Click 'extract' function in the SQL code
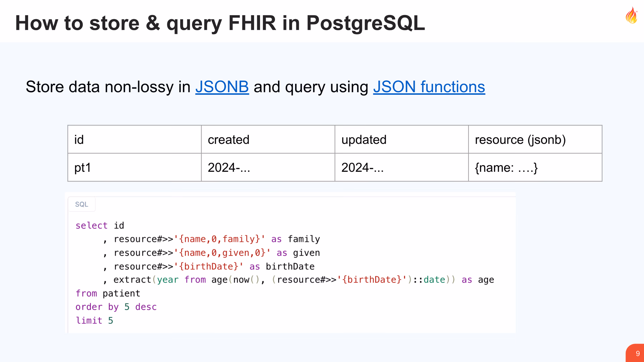This screenshot has width=644, height=362. (x=132, y=279)
